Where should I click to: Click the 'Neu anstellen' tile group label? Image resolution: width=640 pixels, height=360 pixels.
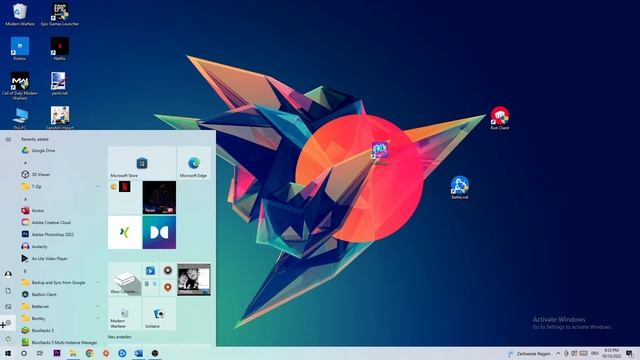[120, 337]
